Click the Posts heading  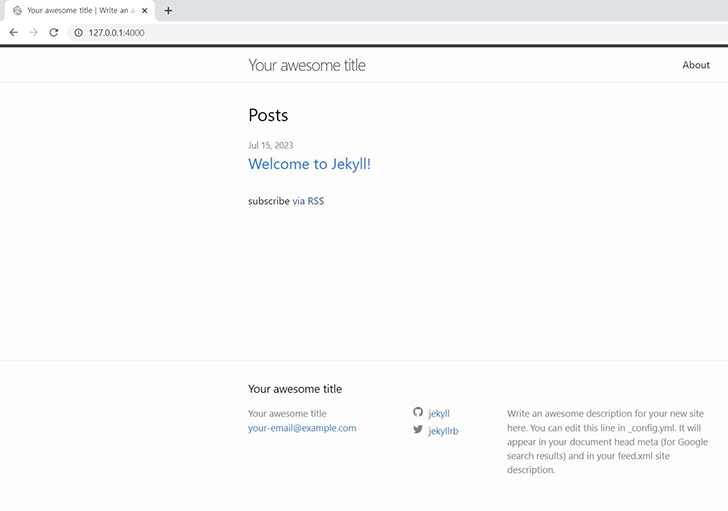(268, 115)
